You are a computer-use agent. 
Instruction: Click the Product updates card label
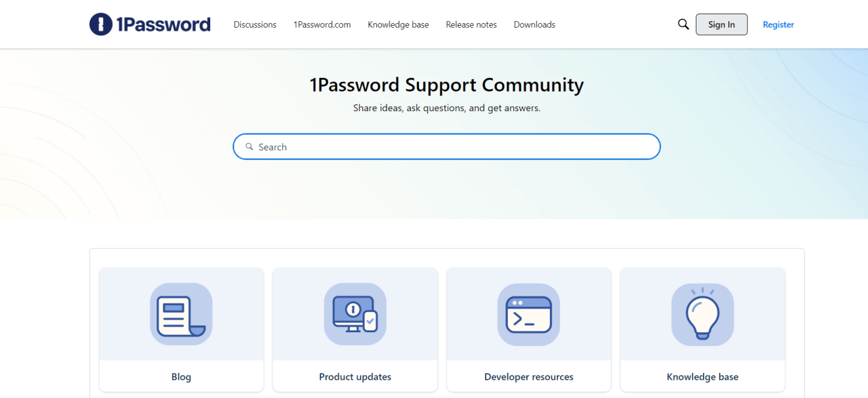click(355, 376)
